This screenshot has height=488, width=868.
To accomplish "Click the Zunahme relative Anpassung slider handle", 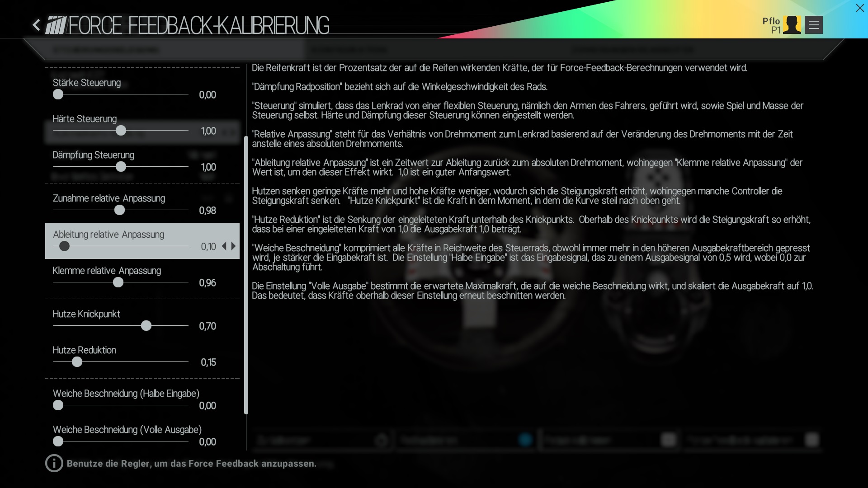I will pyautogui.click(x=119, y=210).
